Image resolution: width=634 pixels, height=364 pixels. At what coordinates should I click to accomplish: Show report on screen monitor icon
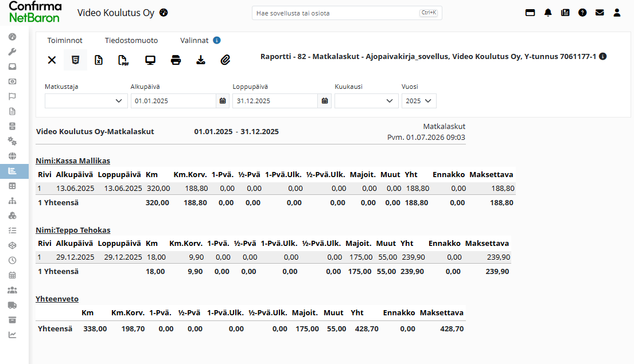(x=150, y=60)
